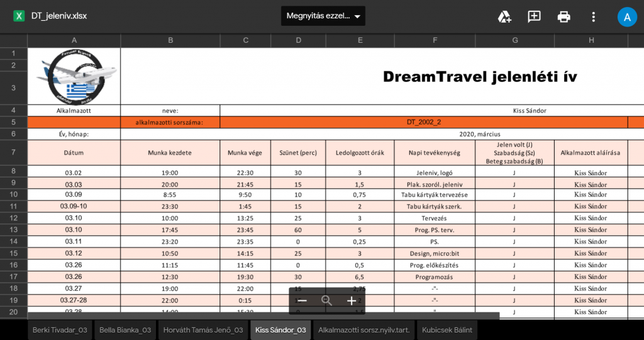This screenshot has height=340, width=644.
Task: Open the three-dot more actions menu
Action: click(x=593, y=16)
